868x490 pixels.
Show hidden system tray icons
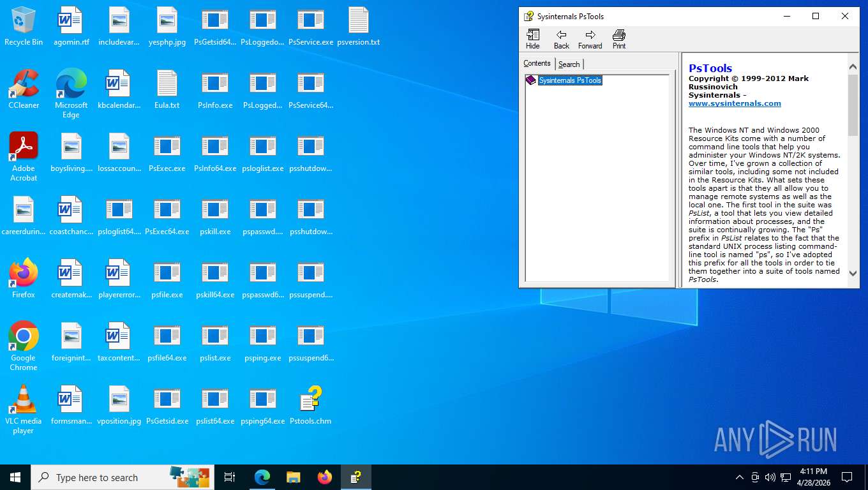click(x=740, y=477)
